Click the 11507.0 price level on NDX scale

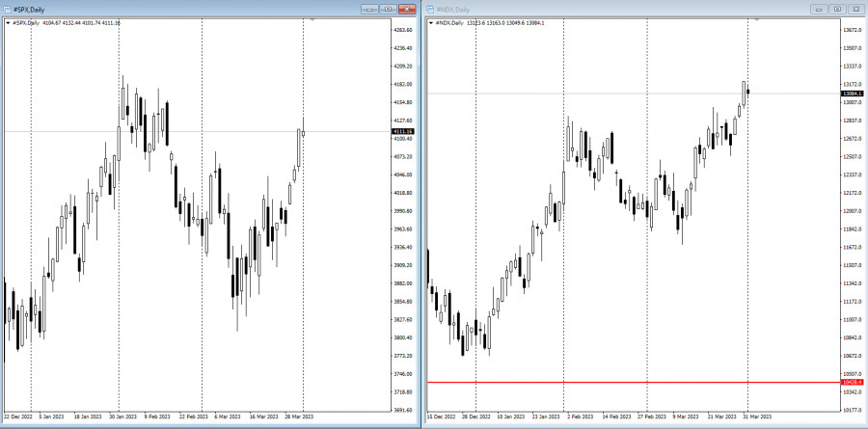point(852,265)
